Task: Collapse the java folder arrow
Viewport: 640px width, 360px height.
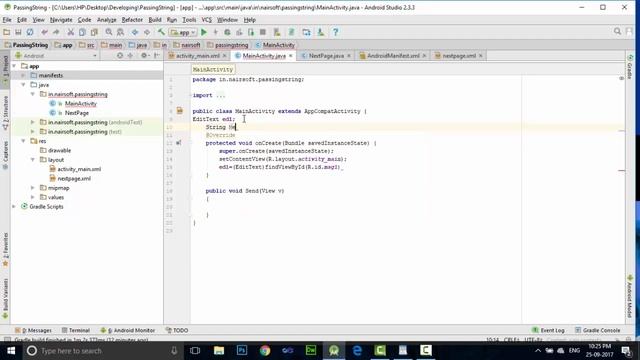Action: (24, 85)
